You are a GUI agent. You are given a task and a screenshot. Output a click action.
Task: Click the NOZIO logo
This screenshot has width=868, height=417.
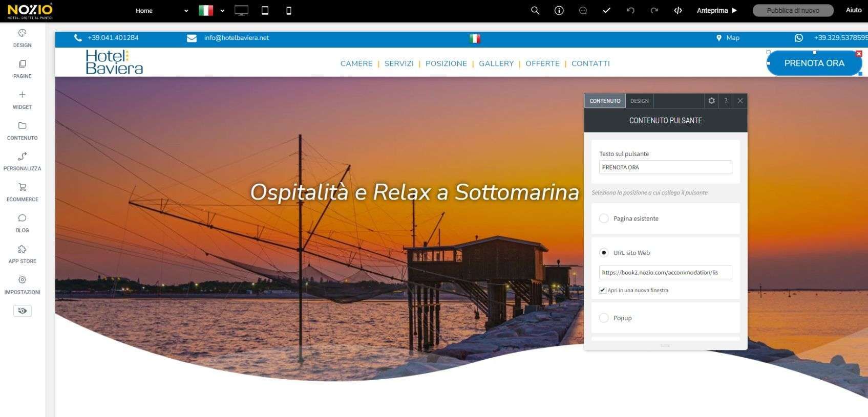(30, 11)
